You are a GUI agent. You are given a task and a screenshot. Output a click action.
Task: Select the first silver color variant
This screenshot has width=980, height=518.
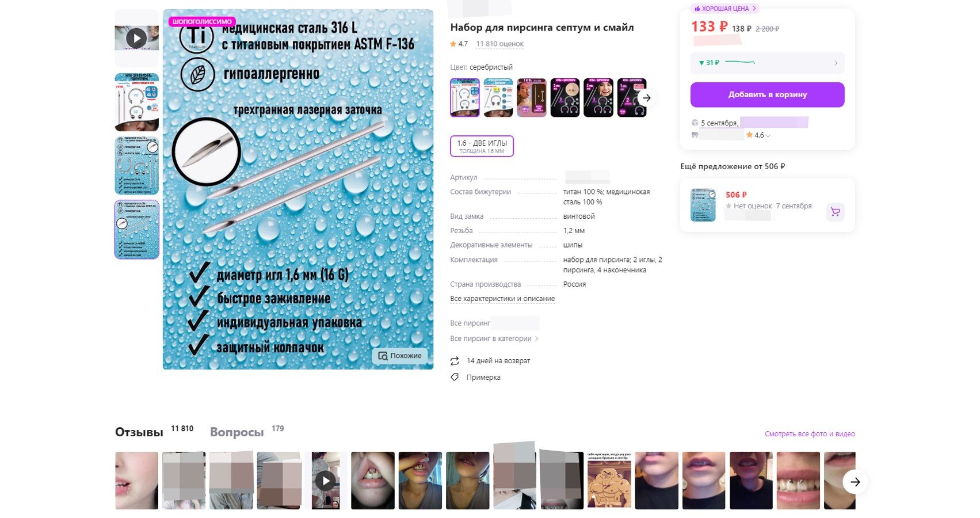click(464, 98)
